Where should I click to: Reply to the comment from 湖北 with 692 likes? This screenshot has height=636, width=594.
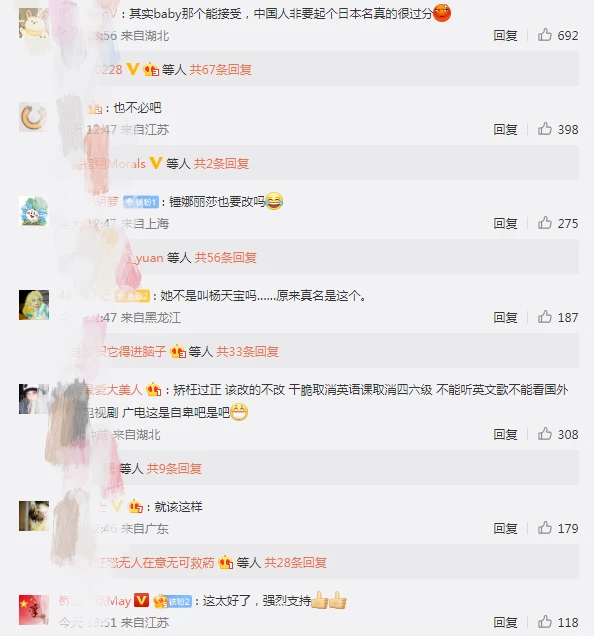506,36
